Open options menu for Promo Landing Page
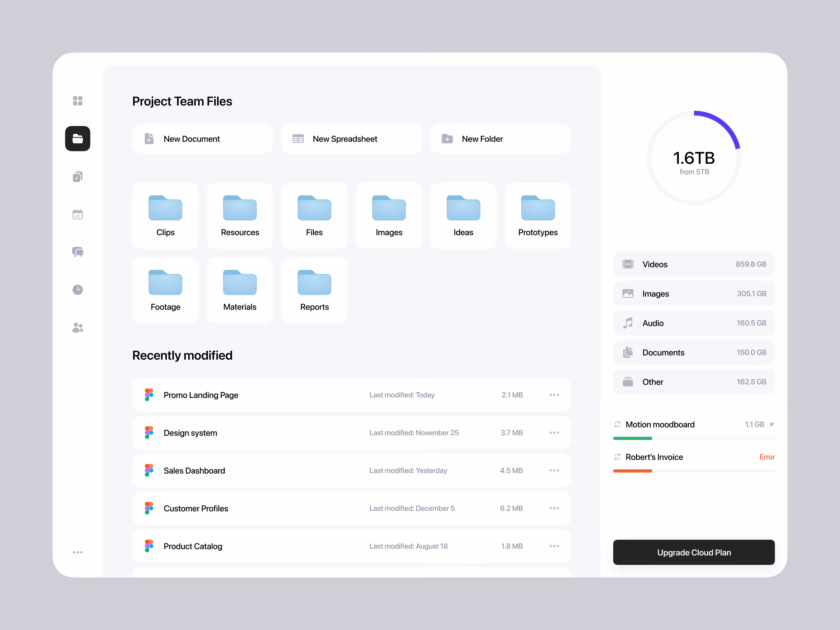The width and height of the screenshot is (840, 630). 554,395
